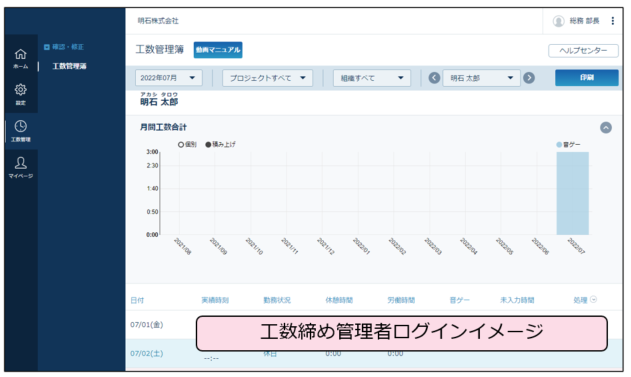Open the 設定 gear icon
This screenshot has height=377, width=631.
[x=21, y=89]
